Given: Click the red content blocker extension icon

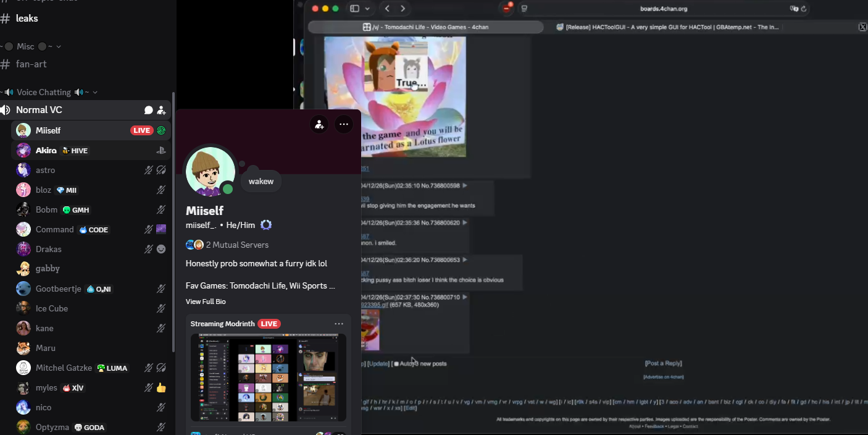Looking at the screenshot, I should pos(507,8).
